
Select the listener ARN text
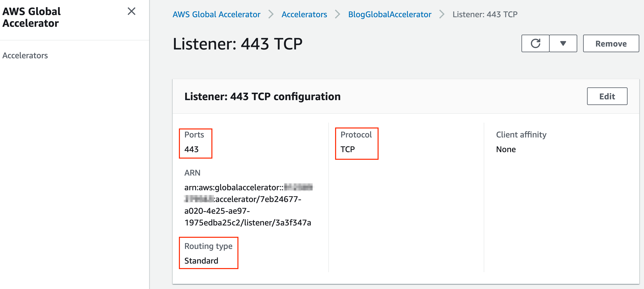[x=249, y=205]
